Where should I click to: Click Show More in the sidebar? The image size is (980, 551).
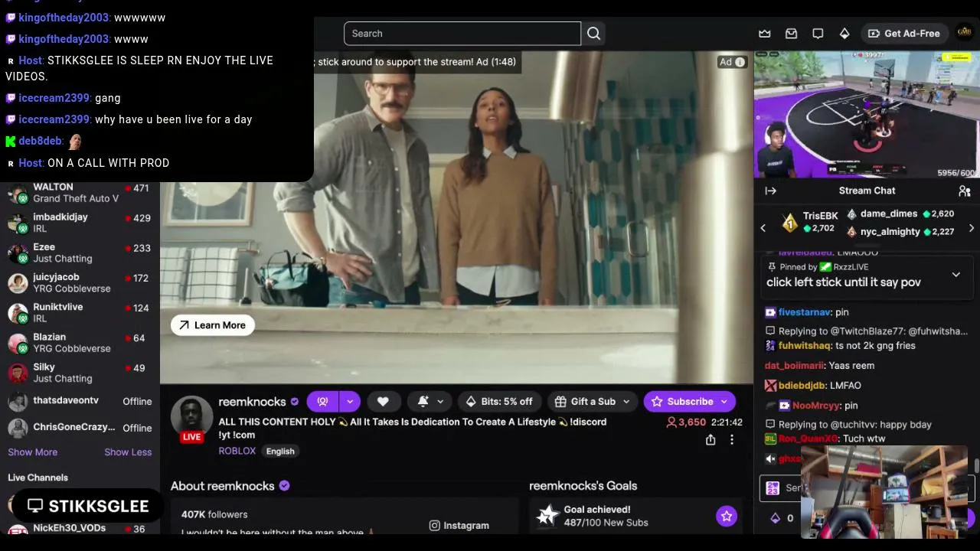pyautogui.click(x=33, y=452)
